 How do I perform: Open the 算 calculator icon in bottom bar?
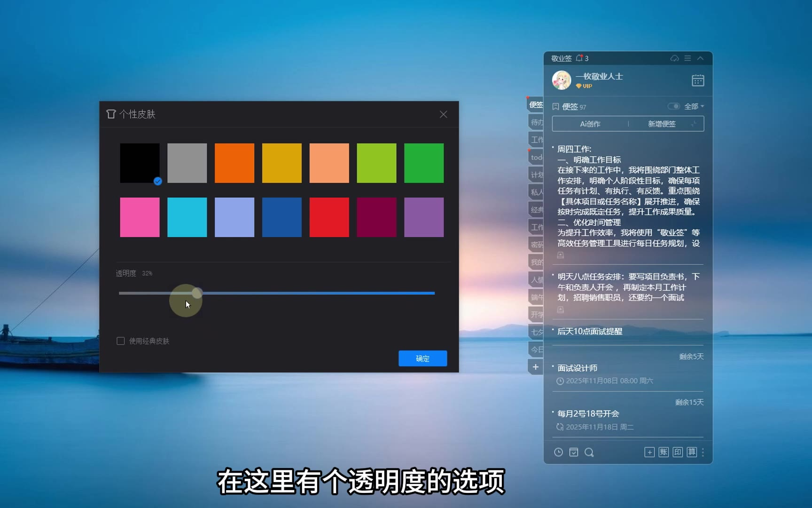click(692, 452)
